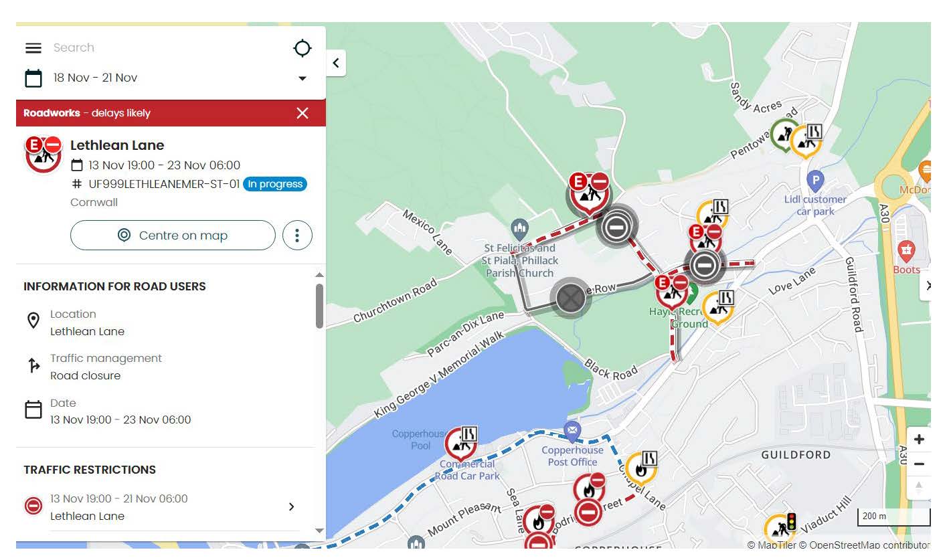This screenshot has width=949, height=560.
Task: Click the Lidl customer car park marker
Action: pos(814,181)
